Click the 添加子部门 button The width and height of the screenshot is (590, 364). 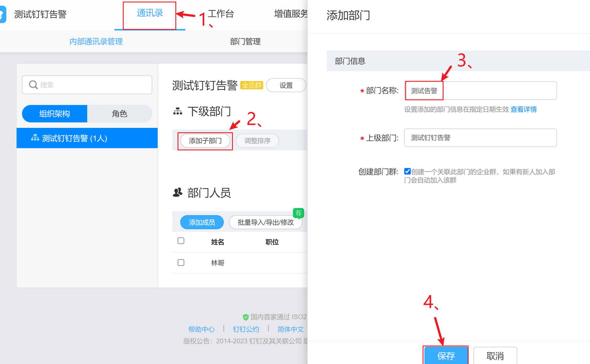[x=205, y=141]
